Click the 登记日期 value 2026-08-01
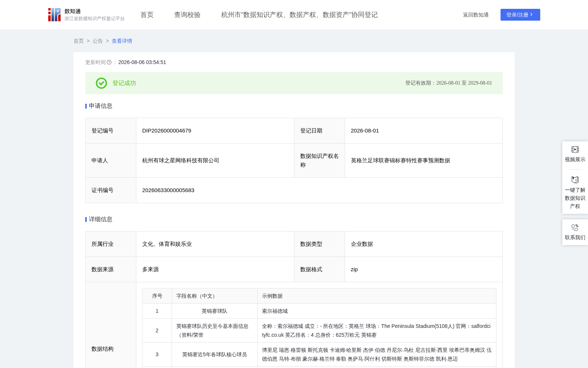The image size is (588, 368). click(x=365, y=131)
